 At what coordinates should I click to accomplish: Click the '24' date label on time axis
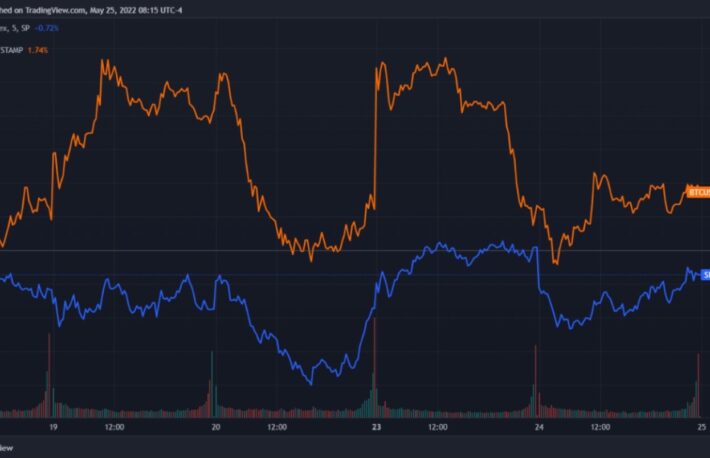pyautogui.click(x=539, y=427)
